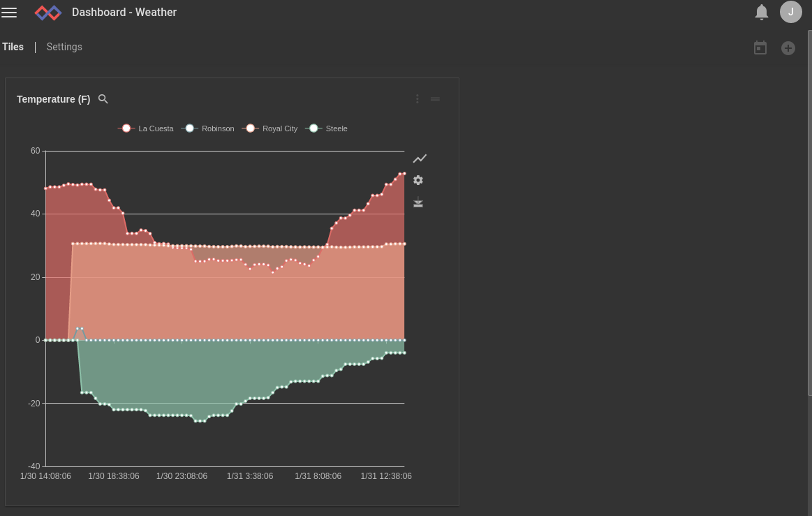Toggle Steele series in legend
This screenshot has width=812, height=516.
(326, 128)
